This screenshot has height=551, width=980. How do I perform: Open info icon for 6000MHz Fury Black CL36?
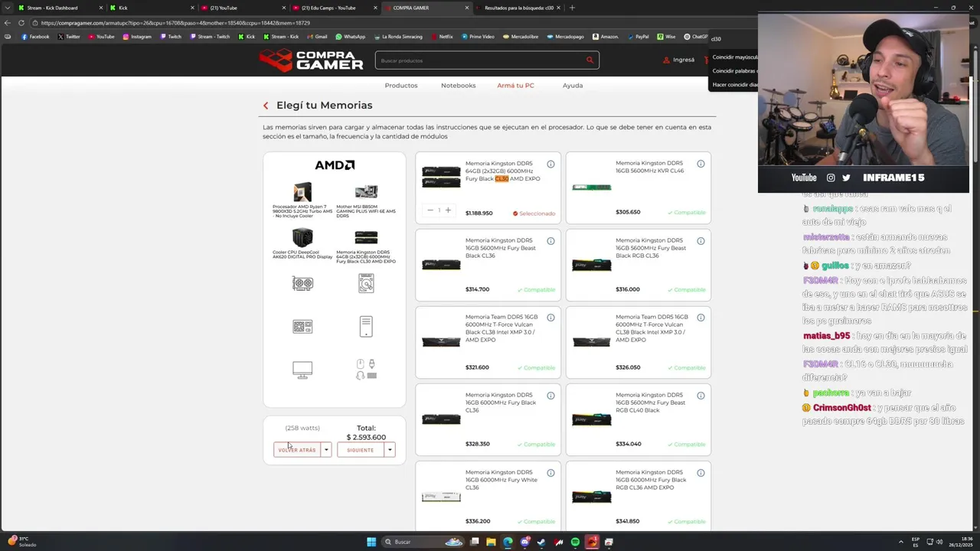(x=550, y=396)
